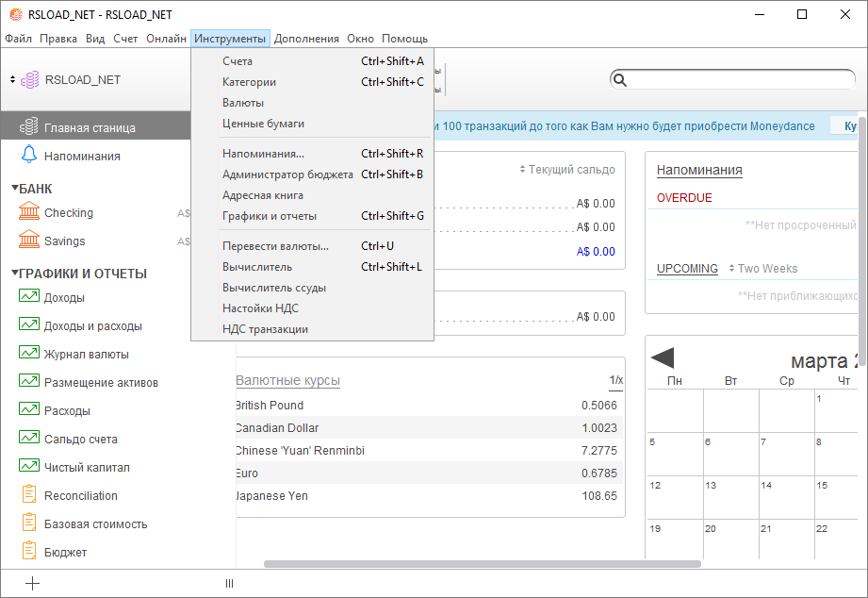868x598 pixels.
Task: Click the coins icon for Главная станица
Action: tap(29, 127)
